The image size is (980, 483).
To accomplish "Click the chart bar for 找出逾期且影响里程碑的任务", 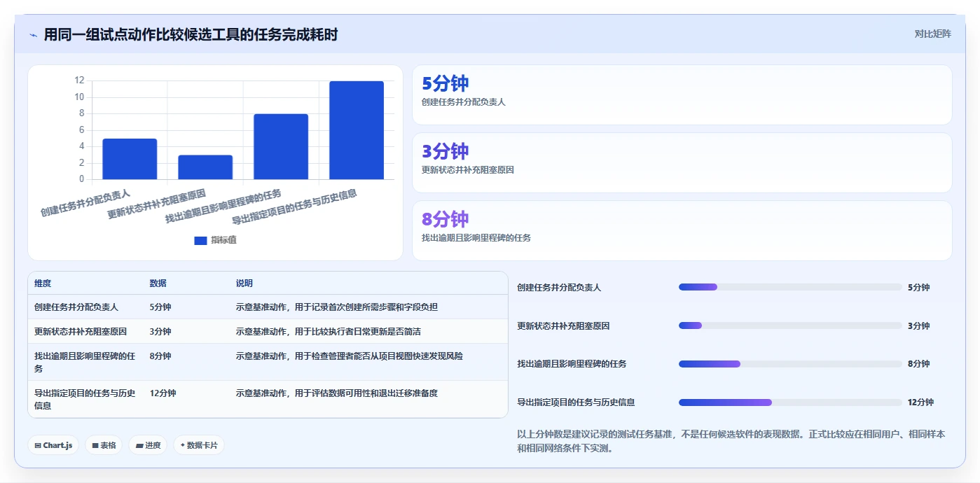I will click(x=281, y=146).
